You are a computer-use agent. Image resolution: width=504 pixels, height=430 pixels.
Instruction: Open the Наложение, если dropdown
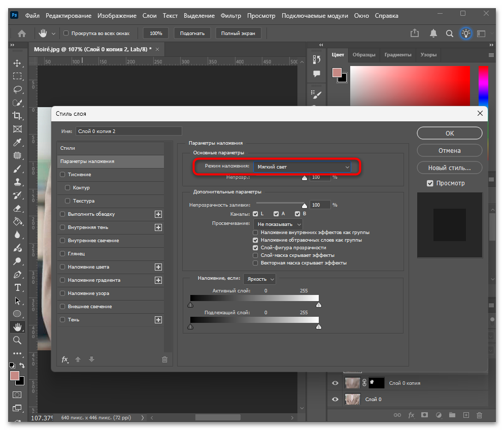click(x=260, y=279)
